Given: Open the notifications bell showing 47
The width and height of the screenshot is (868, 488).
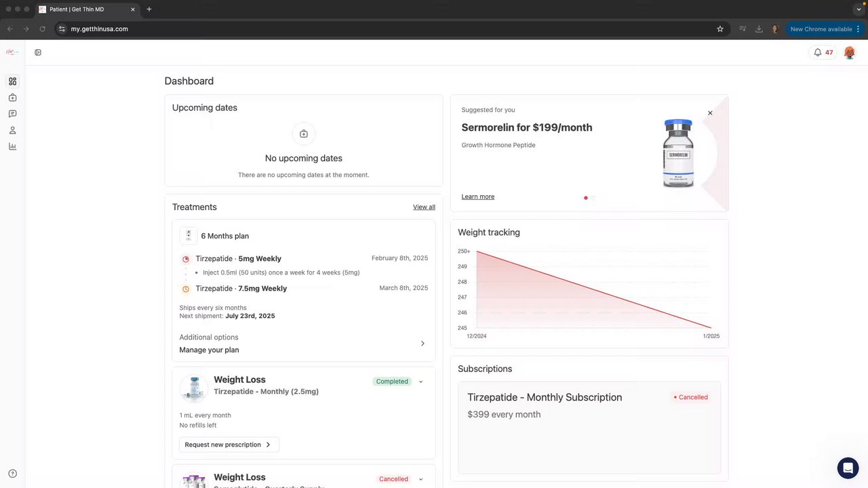Looking at the screenshot, I should (823, 52).
